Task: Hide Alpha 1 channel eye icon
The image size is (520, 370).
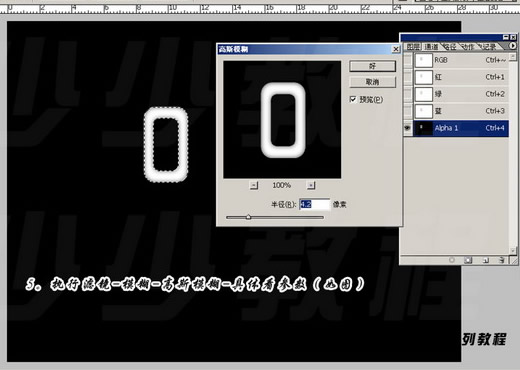Action: [407, 128]
